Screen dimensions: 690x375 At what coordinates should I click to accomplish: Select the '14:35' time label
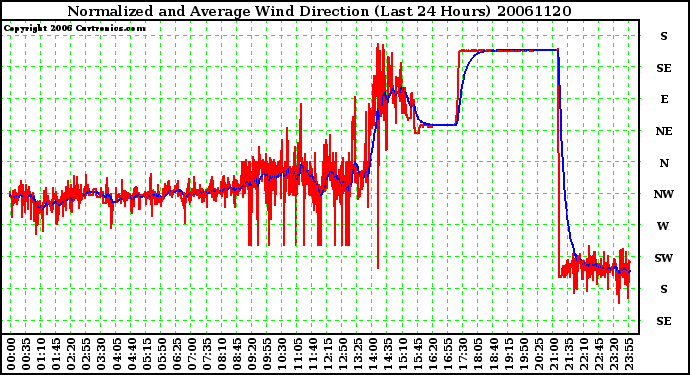click(x=387, y=354)
